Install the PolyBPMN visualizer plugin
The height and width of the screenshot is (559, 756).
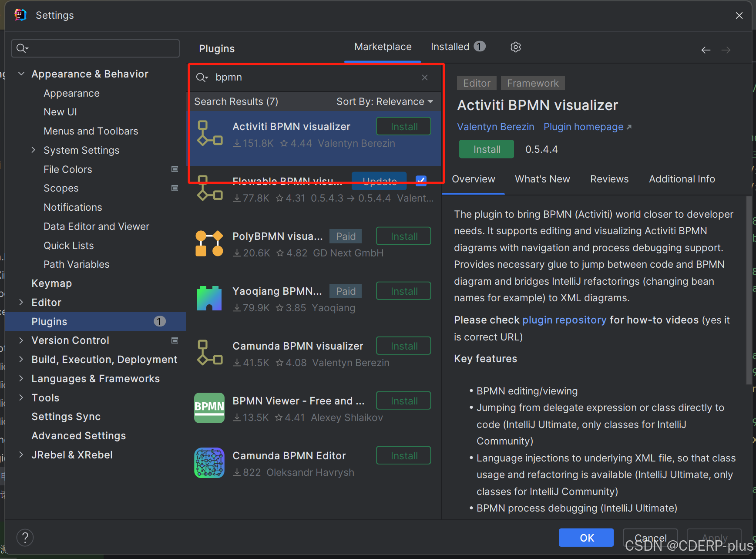click(403, 236)
